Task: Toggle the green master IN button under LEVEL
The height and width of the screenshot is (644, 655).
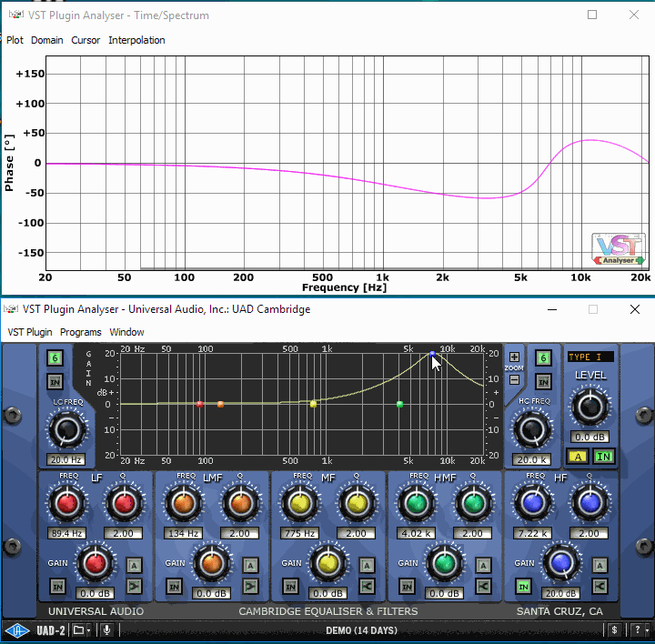Action: coord(604,457)
